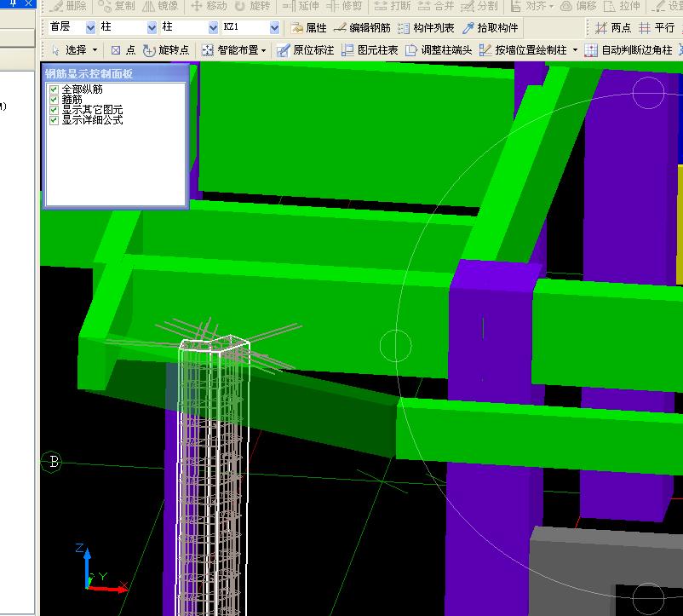Toggle 箍筋 (stirrup) checkbox
Viewport: 683px width, 616px height.
click(x=54, y=100)
